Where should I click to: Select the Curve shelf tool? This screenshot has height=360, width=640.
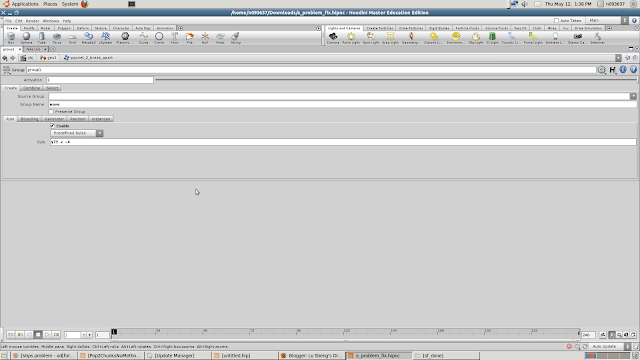[x=144, y=38]
